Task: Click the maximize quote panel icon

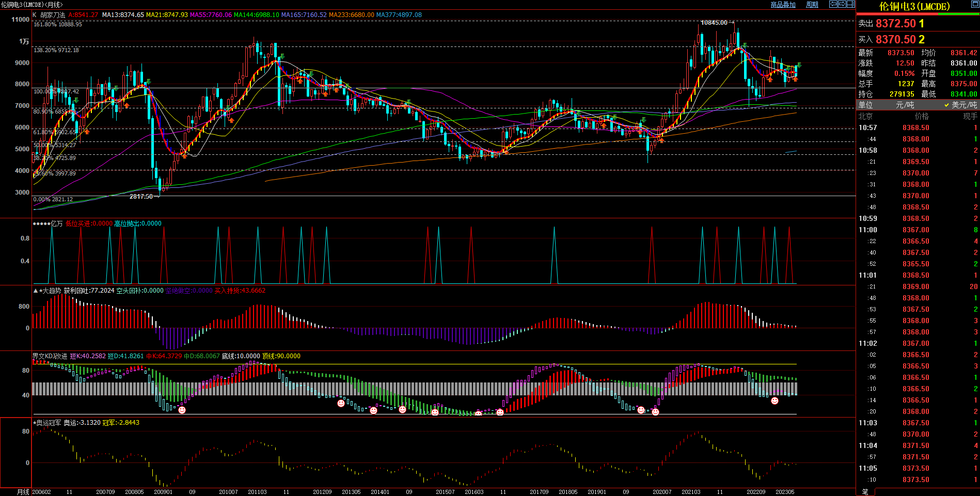Action: click(x=975, y=5)
